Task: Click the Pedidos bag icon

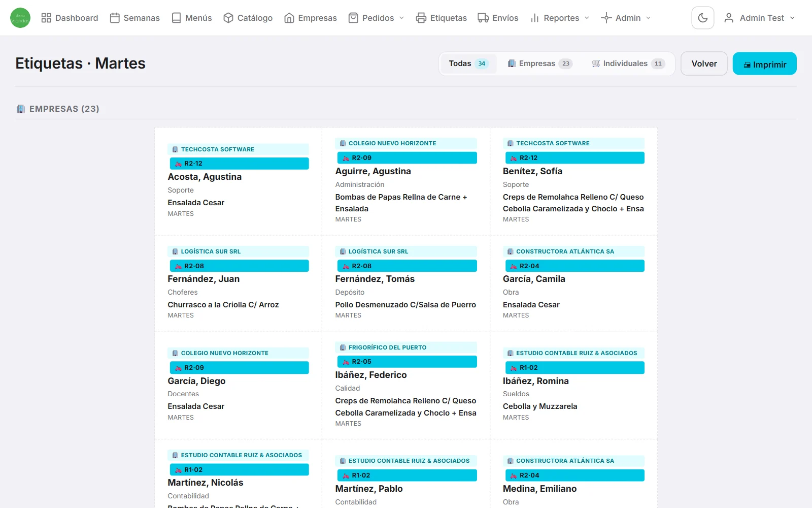Action: pos(353,18)
